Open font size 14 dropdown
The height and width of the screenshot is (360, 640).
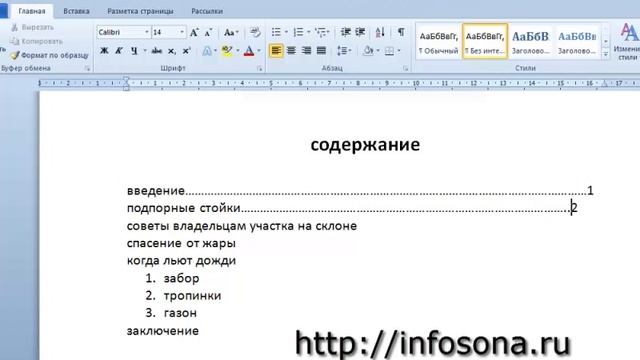[x=182, y=32]
